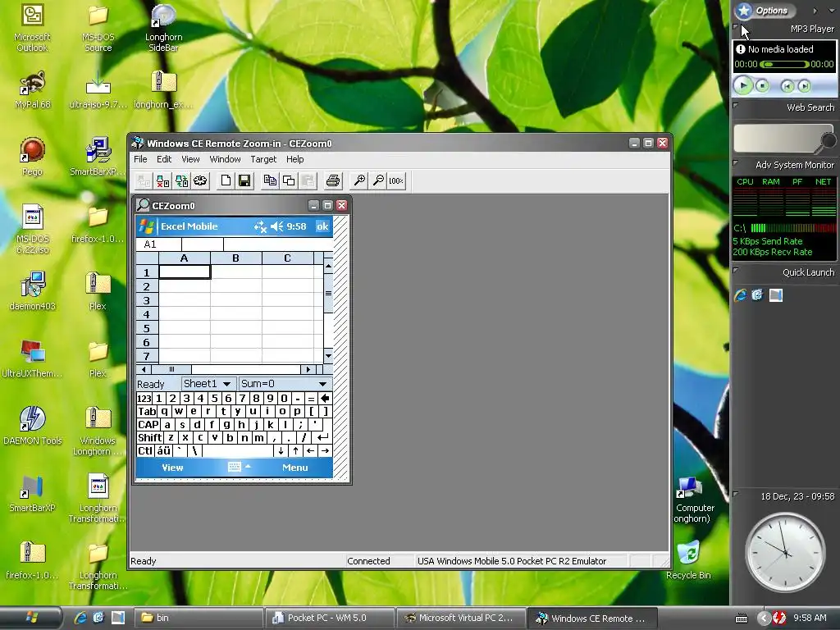The height and width of the screenshot is (630, 840).
Task: Tap the backspace arrow key on keyboard
Action: (x=325, y=398)
